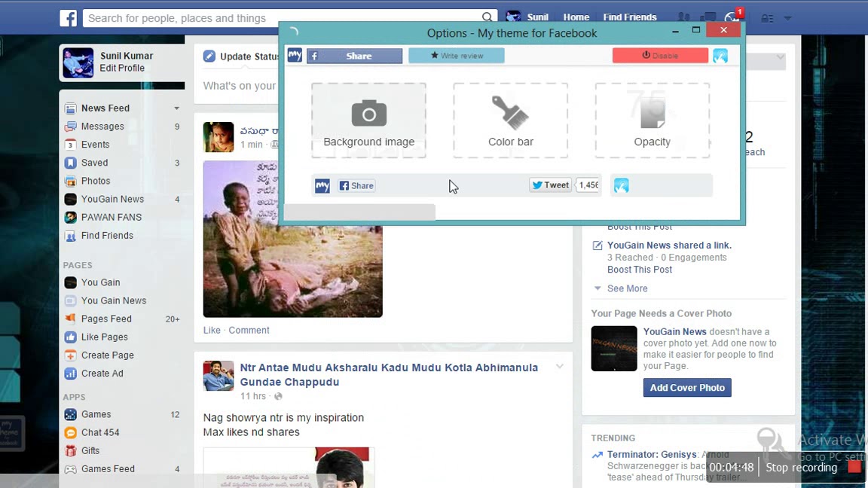Image resolution: width=868 pixels, height=488 pixels.
Task: Open account menu arrow in top bar
Action: 787,18
